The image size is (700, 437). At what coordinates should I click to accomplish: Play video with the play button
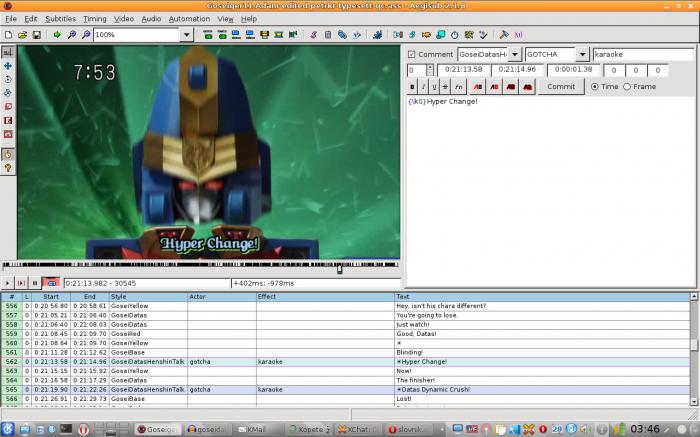point(7,283)
